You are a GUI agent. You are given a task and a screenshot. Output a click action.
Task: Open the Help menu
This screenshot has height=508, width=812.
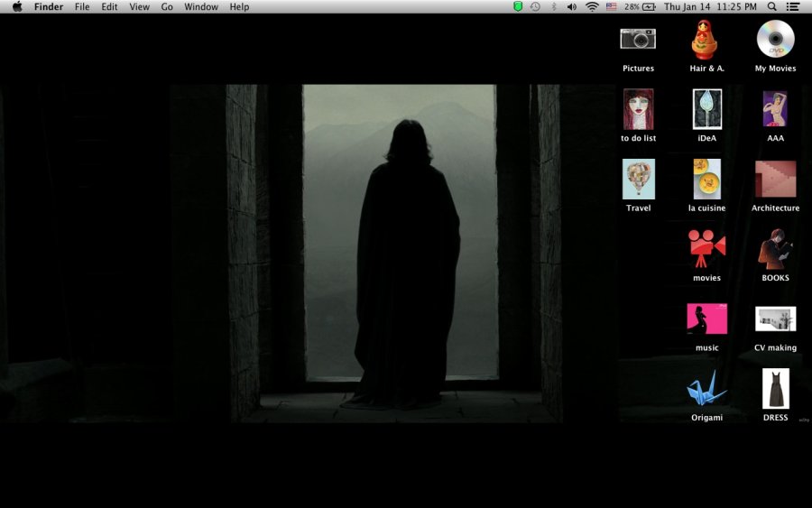[239, 6]
